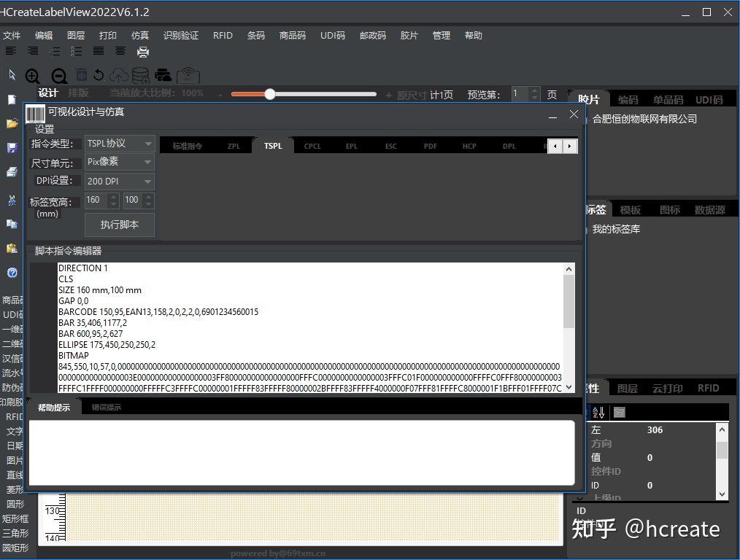Click the properties panel scrollbar up arrow
This screenshot has width=740, height=560.
click(x=722, y=429)
